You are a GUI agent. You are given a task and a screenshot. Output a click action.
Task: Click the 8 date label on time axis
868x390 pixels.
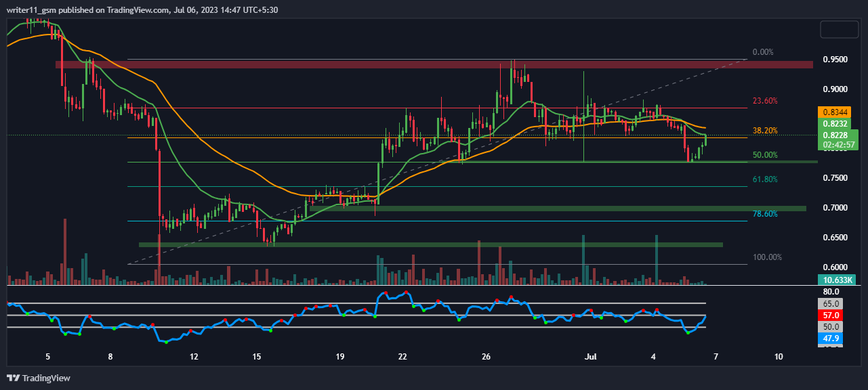click(x=110, y=356)
